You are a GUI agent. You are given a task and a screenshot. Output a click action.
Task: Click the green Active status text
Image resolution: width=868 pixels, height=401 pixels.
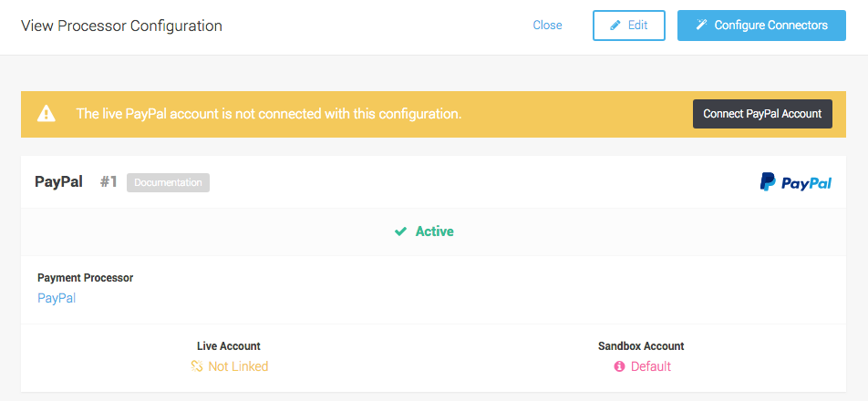point(434,231)
